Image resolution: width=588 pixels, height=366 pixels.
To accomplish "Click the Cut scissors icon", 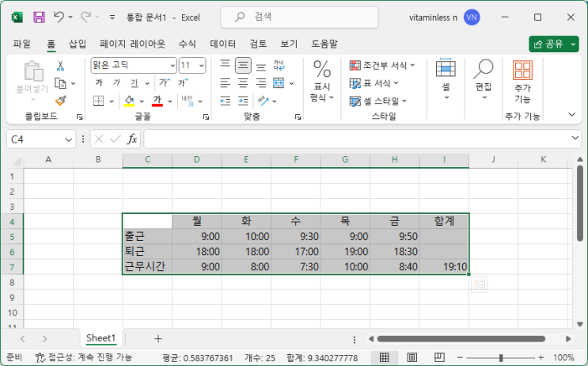I will click(x=60, y=66).
